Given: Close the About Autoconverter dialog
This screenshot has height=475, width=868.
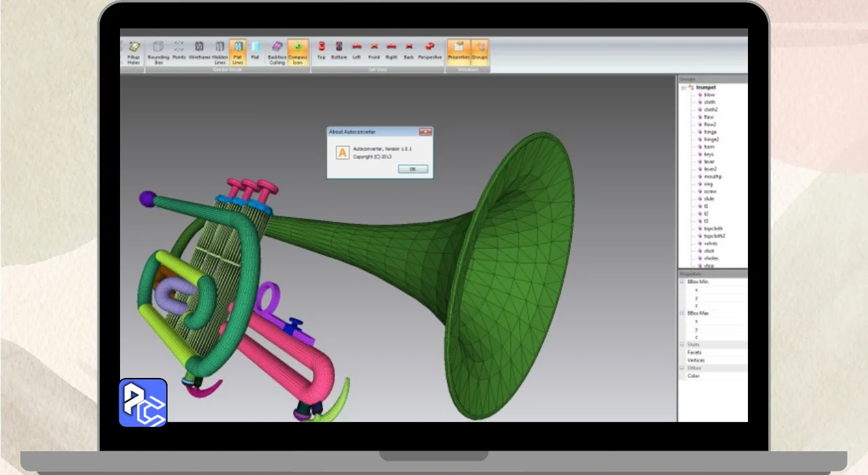Looking at the screenshot, I should tap(425, 132).
